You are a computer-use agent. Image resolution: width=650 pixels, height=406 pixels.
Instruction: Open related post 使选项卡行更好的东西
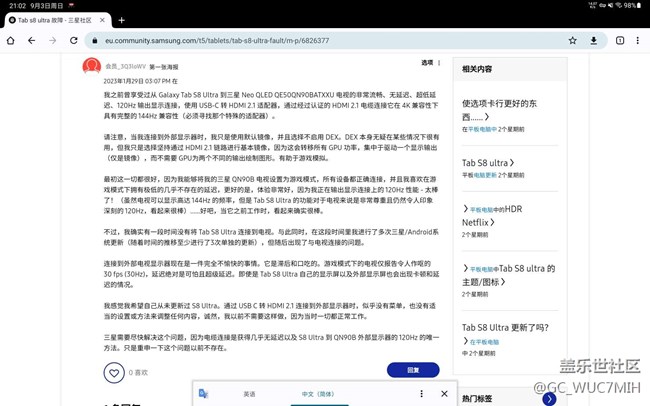click(499, 110)
